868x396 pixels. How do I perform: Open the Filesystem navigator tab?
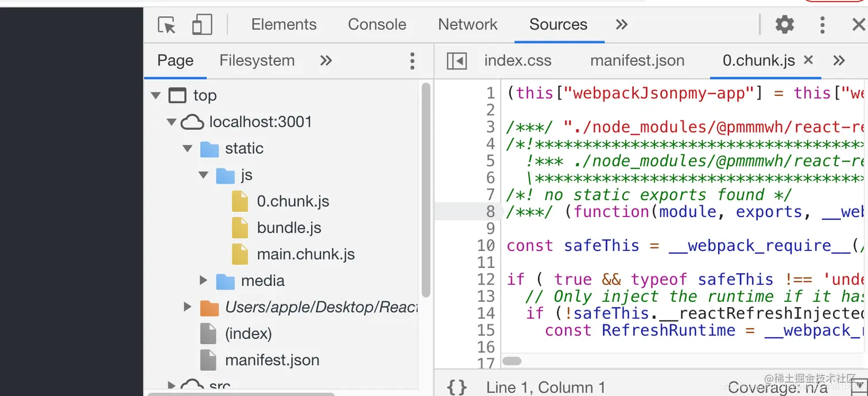(257, 61)
